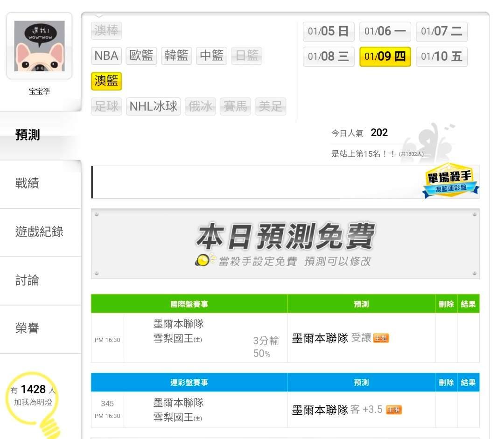Select the NBA sport filter
This screenshot has width=504, height=439.
[x=106, y=56]
